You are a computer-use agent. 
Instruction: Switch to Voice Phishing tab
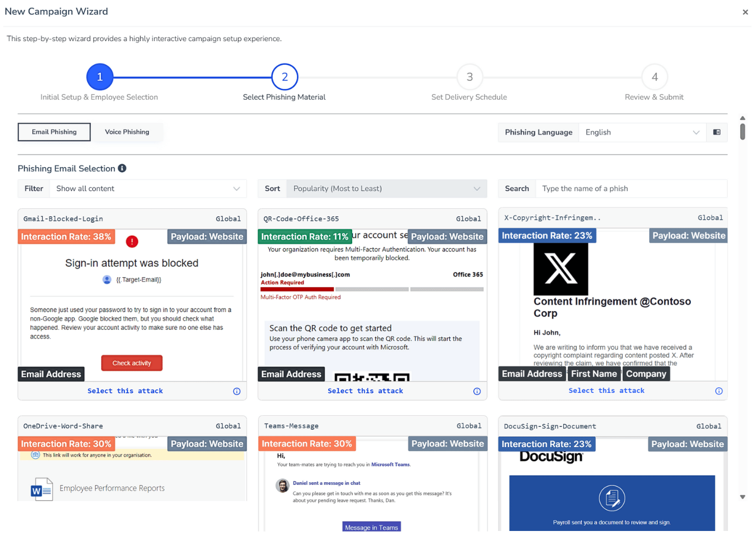coord(127,132)
